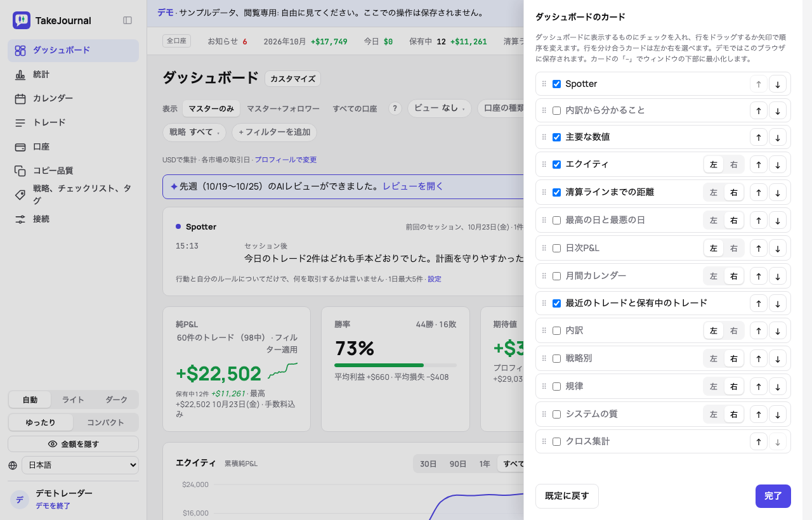Click the デ avatar of デモトレーダー
The width and height of the screenshot is (812, 520).
[x=20, y=500]
